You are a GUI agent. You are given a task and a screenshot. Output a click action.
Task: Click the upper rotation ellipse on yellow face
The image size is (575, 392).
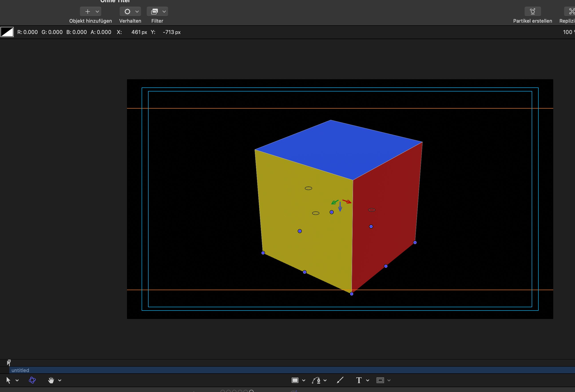point(308,188)
